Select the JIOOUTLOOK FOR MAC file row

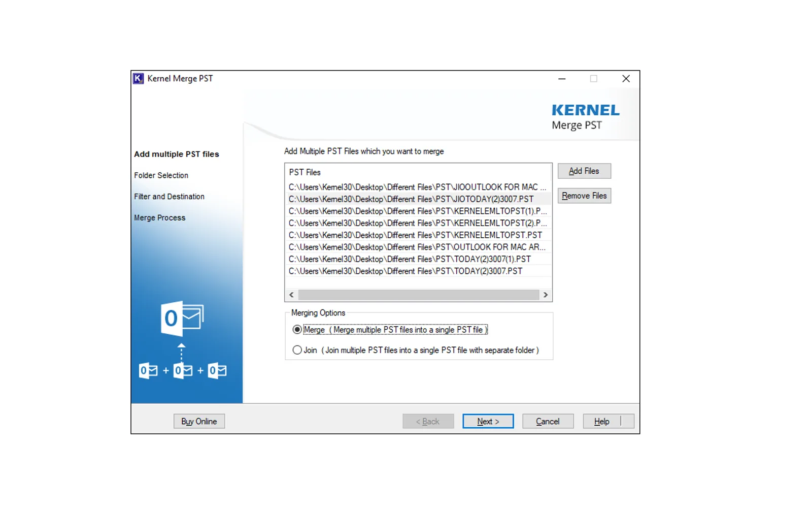point(418,187)
